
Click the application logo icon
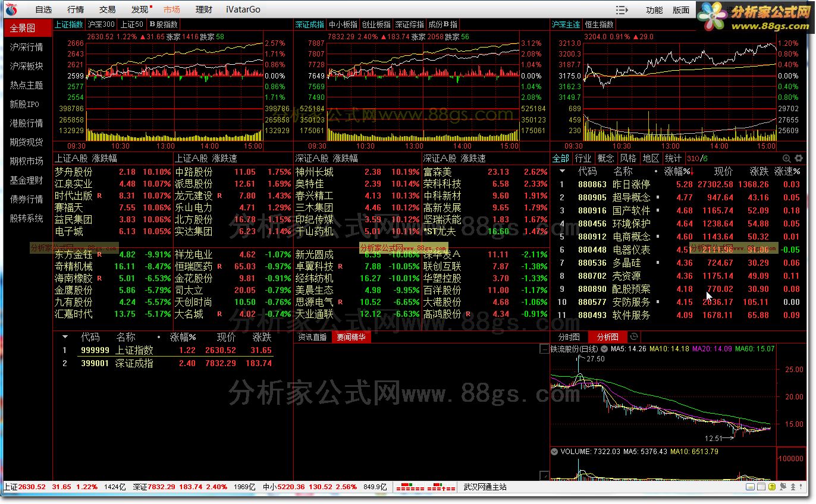point(11,10)
